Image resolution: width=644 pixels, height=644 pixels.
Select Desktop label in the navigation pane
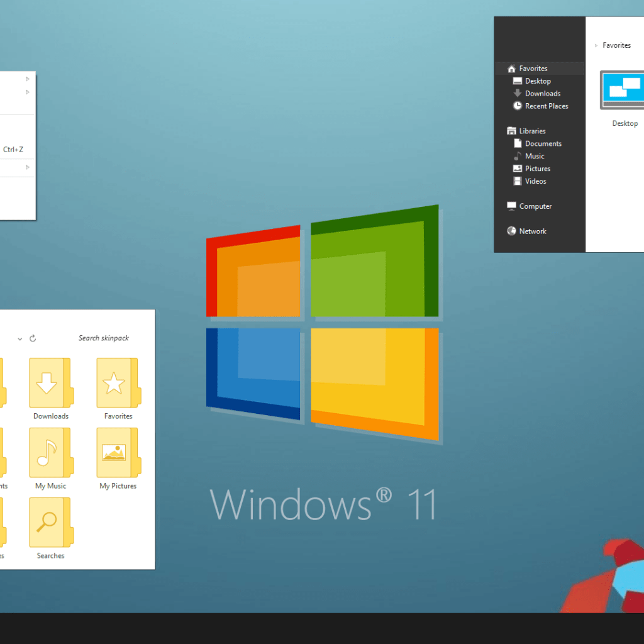click(538, 81)
